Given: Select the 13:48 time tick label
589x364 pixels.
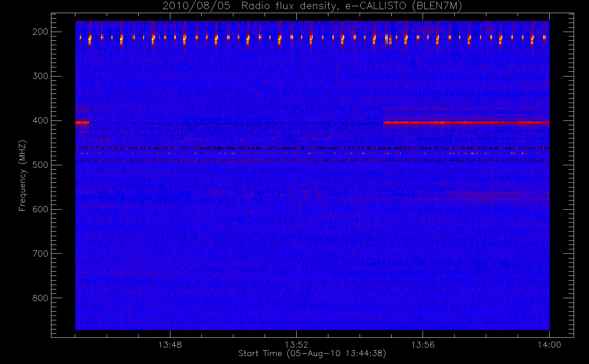Looking at the screenshot, I should [x=170, y=345].
